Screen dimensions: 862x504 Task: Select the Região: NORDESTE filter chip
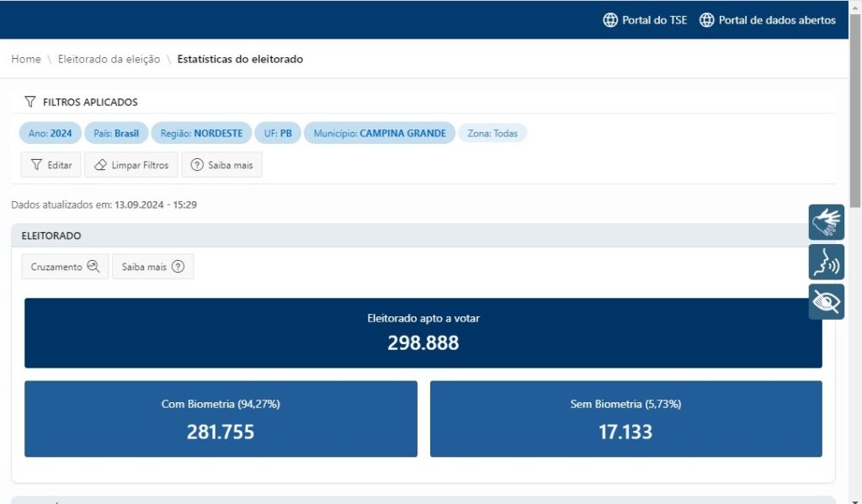pyautogui.click(x=201, y=133)
